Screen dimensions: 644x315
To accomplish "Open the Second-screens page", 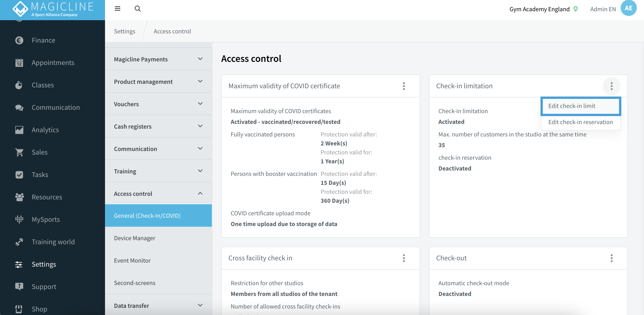I will click(x=158, y=283).
